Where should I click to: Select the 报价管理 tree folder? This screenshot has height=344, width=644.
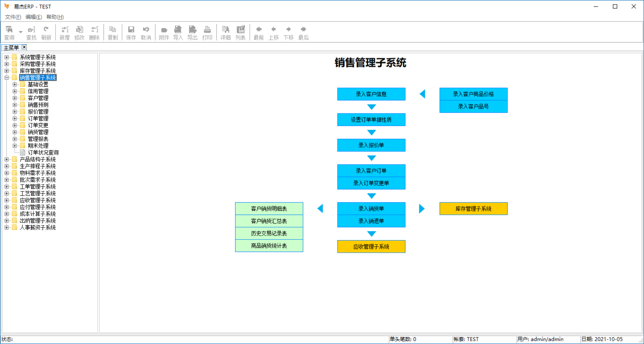[38, 112]
